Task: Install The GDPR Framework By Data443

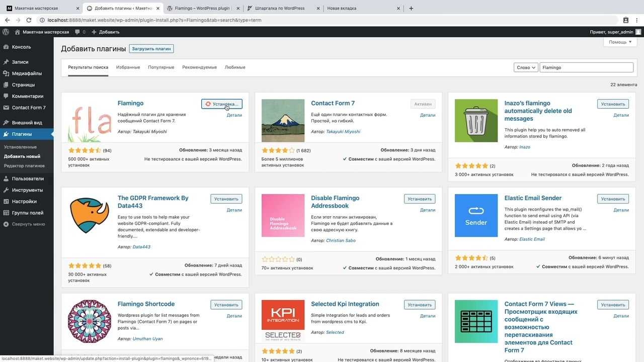Action: click(x=226, y=199)
